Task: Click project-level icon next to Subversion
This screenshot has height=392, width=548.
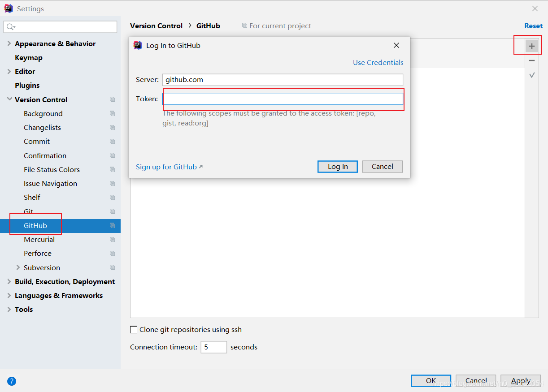Action: [112, 268]
